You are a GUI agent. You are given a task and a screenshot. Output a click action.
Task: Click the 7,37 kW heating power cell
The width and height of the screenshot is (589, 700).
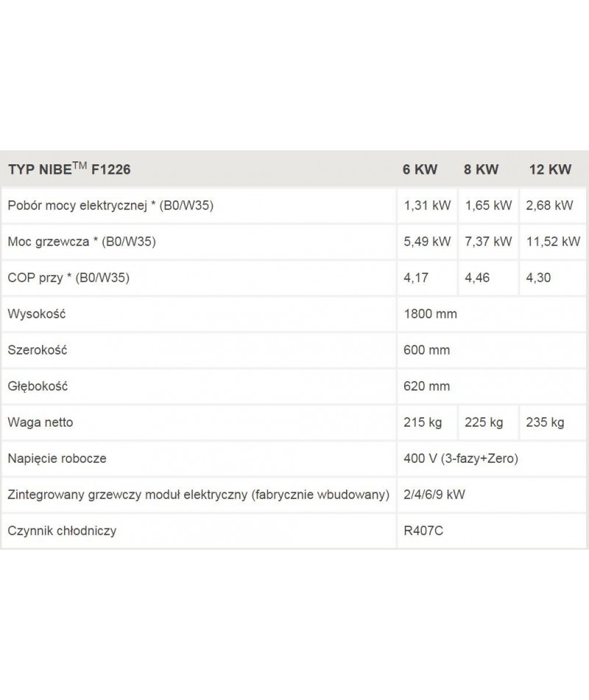[x=488, y=242]
